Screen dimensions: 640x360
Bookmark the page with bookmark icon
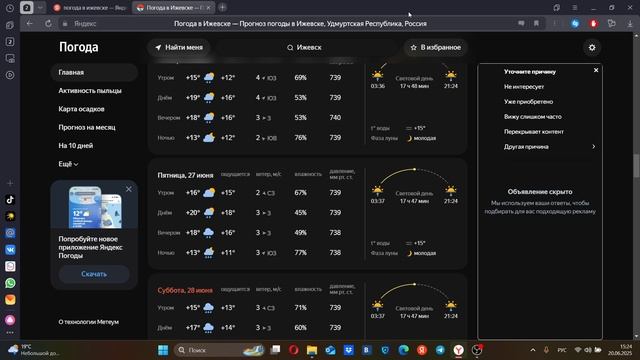tap(536, 24)
